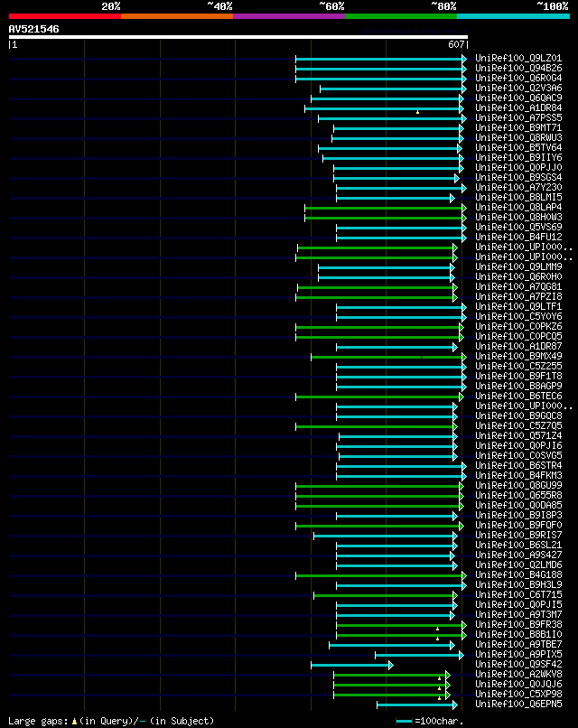Click the orange ~40% legend color segment
The height and width of the screenshot is (728, 578).
point(177,16)
